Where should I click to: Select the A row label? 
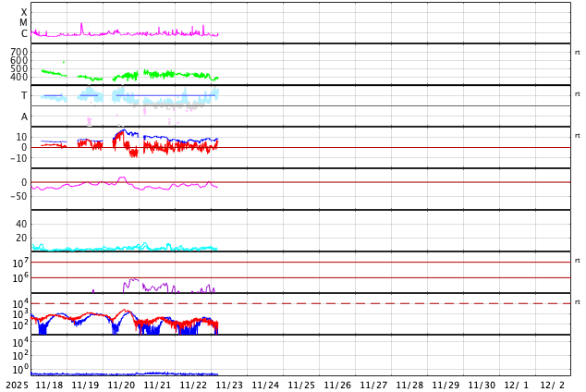click(24, 117)
